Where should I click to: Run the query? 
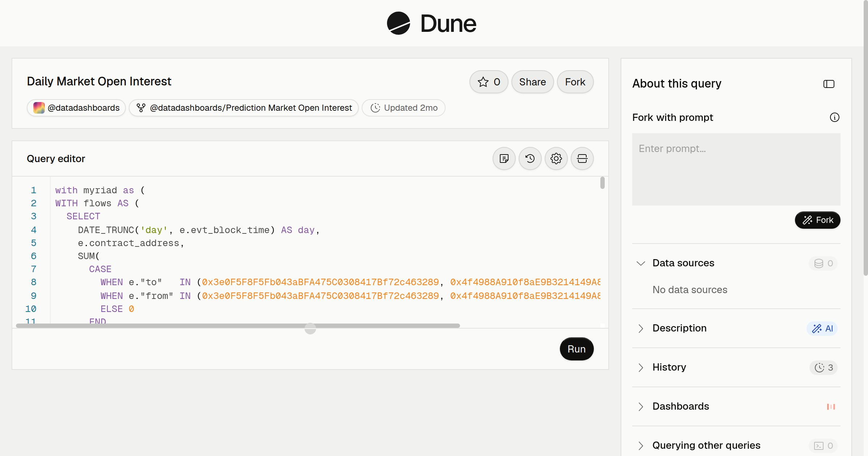click(x=576, y=349)
